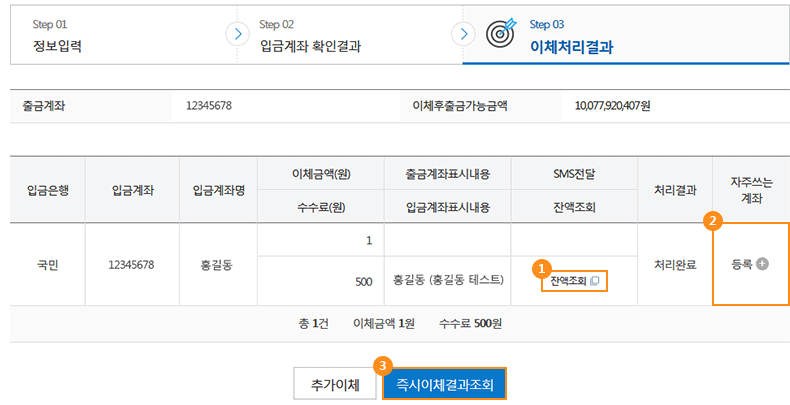Click the SMS전달 header

(x=574, y=174)
